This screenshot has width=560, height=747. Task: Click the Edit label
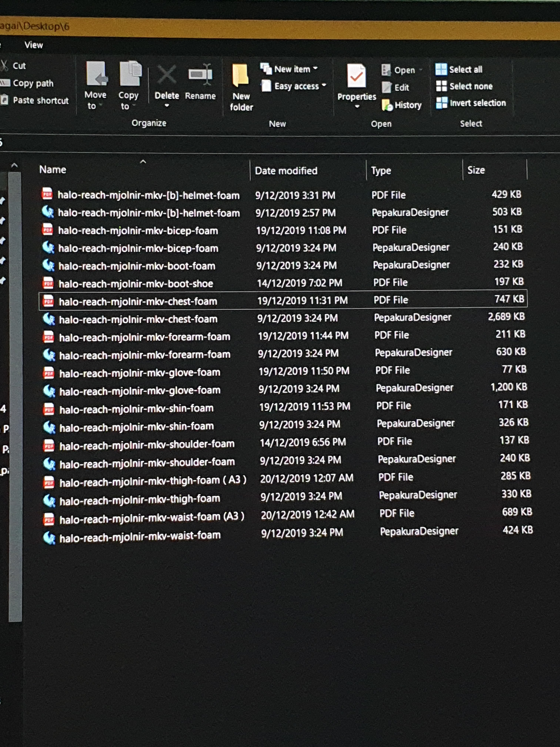click(402, 87)
